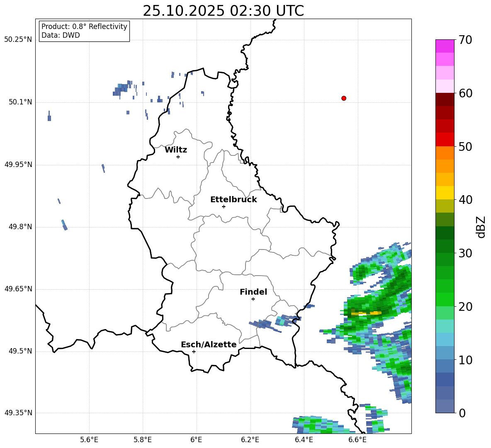
Task: Click the bright green colorbar segment at 20
Action: click(445, 300)
